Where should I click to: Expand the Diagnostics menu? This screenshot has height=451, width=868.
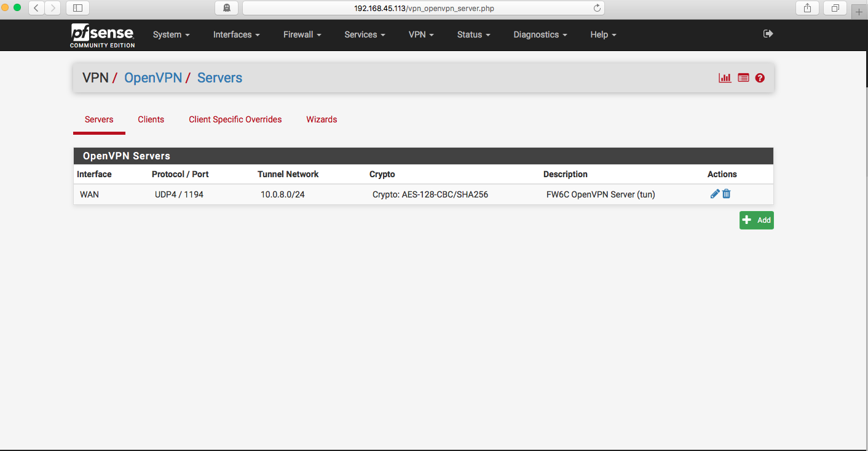pos(540,34)
